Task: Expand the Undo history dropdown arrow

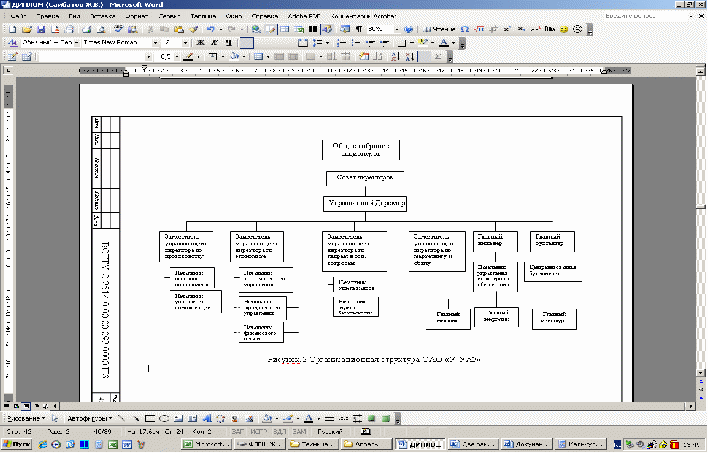Action: coord(221,29)
